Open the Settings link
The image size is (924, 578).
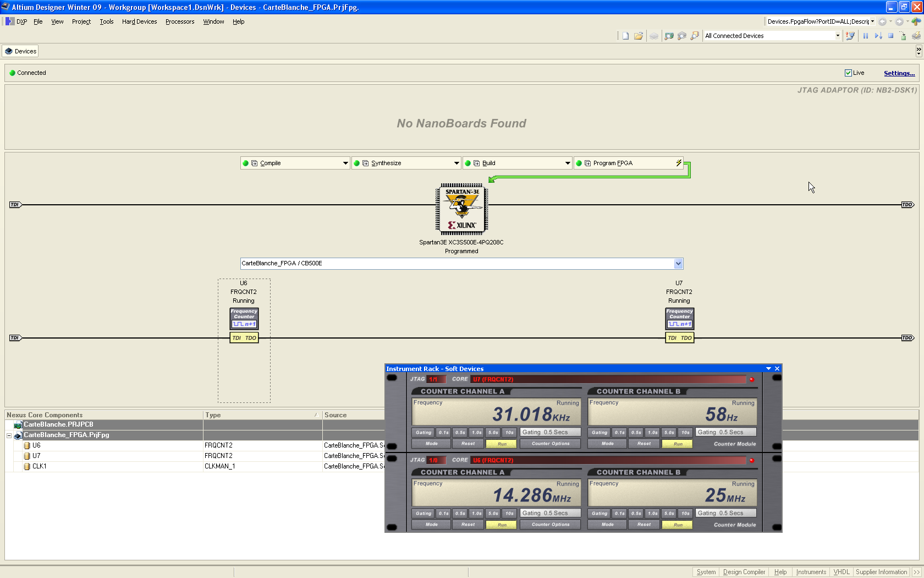coord(899,73)
